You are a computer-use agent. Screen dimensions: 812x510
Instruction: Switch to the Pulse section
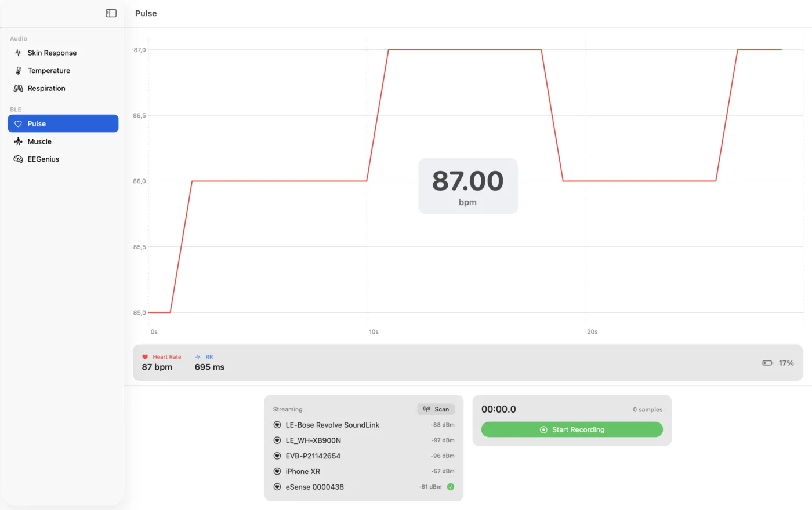coord(63,123)
